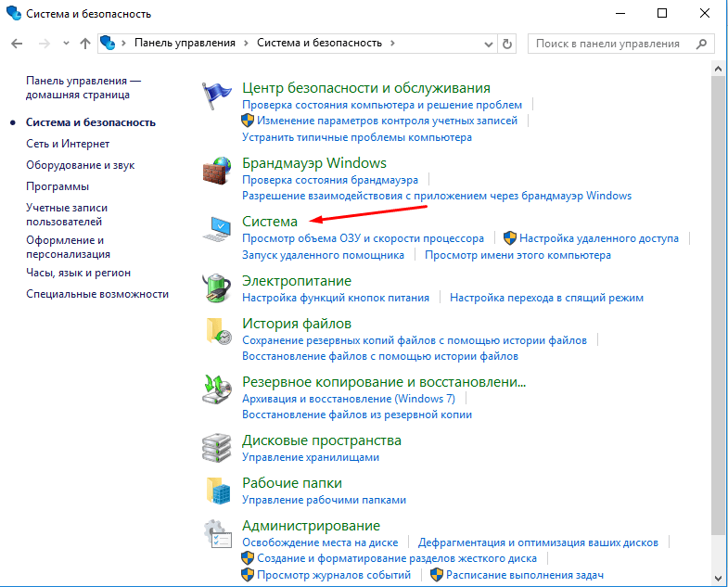Open Администрирование heading
The width and height of the screenshot is (728, 587).
[311, 526]
